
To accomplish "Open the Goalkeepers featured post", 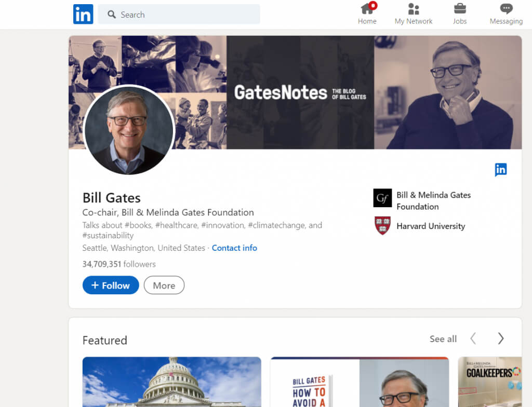I will [490, 382].
